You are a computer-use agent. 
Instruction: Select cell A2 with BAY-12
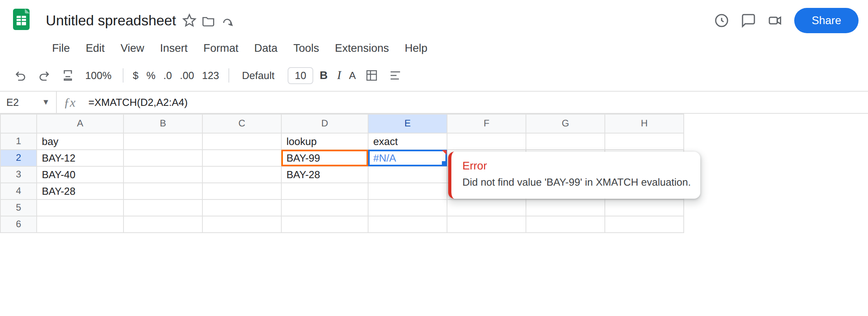[x=80, y=158]
